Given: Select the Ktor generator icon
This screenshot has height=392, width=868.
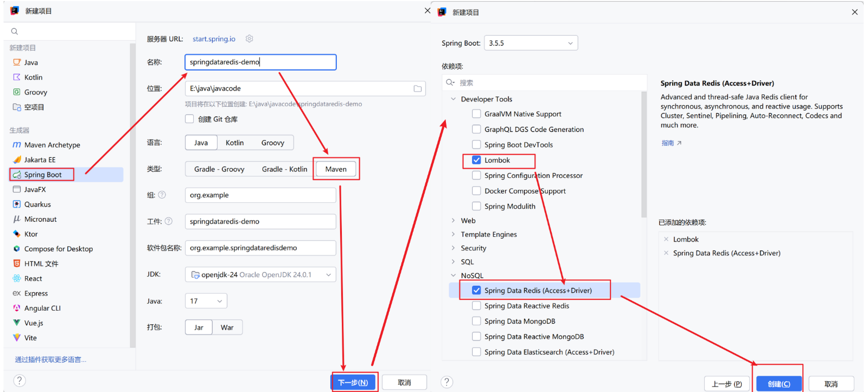Looking at the screenshot, I should pos(17,234).
